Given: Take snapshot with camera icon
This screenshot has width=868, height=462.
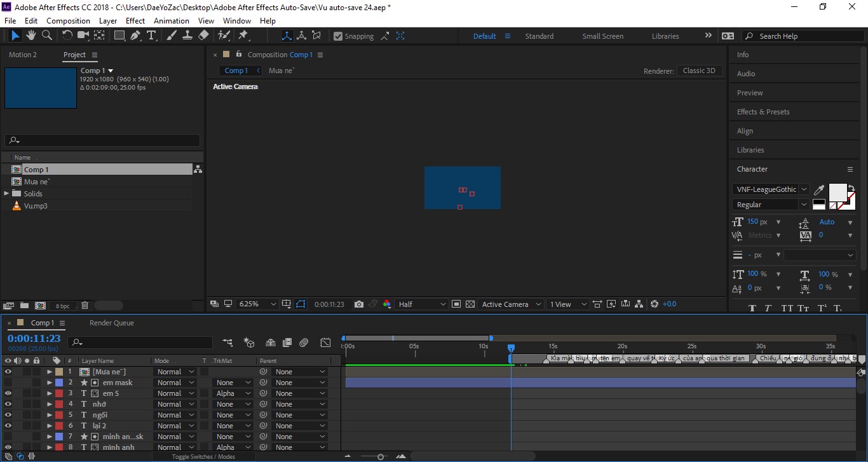Looking at the screenshot, I should 359,304.
